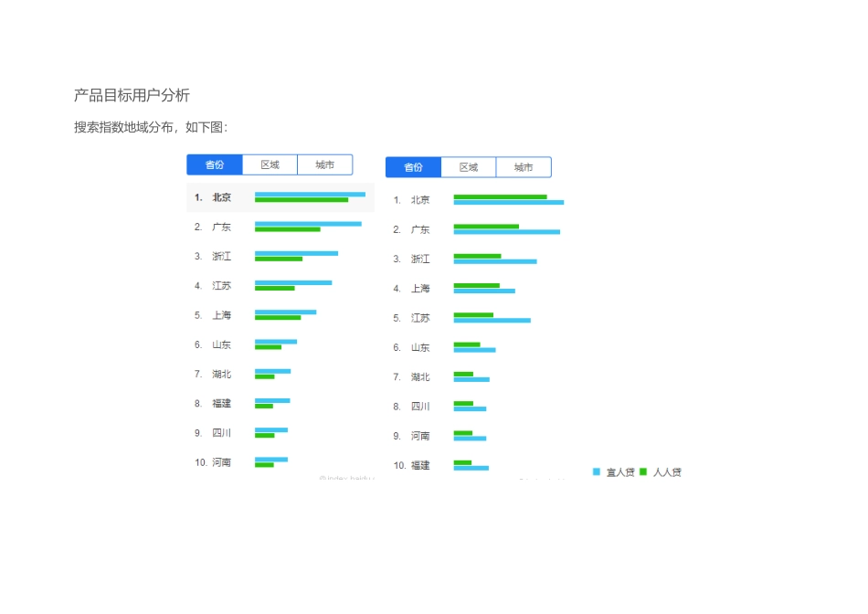The height and width of the screenshot is (614, 868).
Task: Switch to the 城市 tab on right chart
Action: 524,167
